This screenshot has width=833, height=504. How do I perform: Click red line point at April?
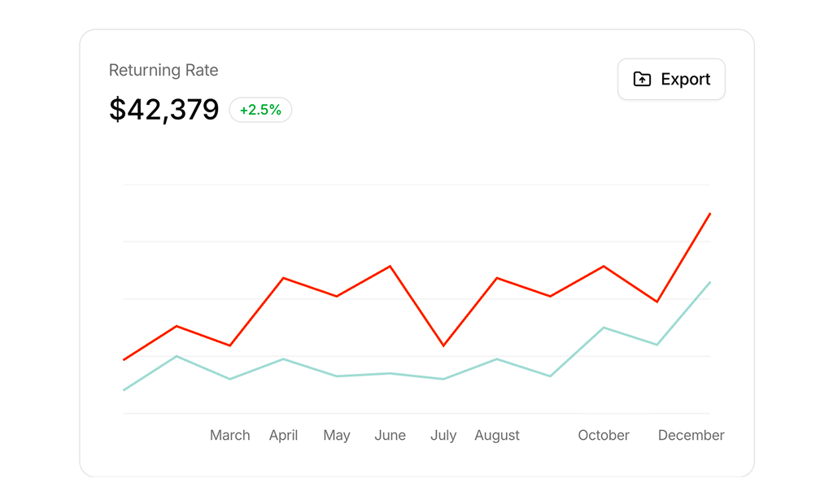(283, 278)
